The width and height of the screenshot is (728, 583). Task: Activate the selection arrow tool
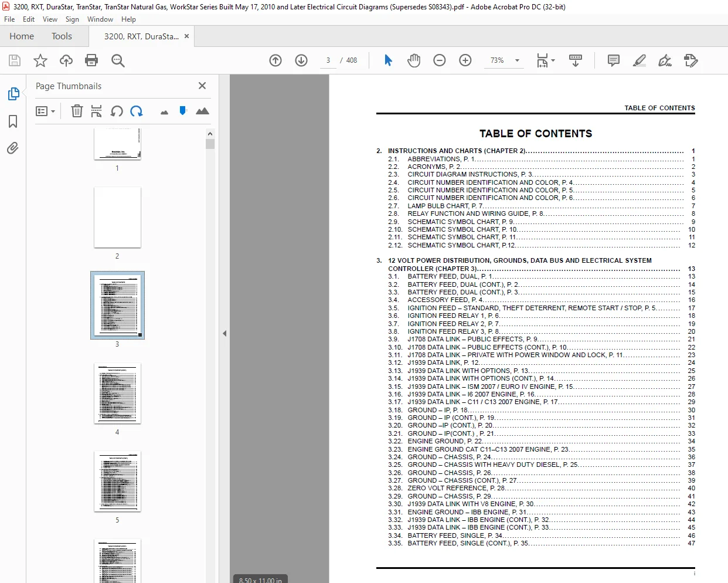[388, 60]
